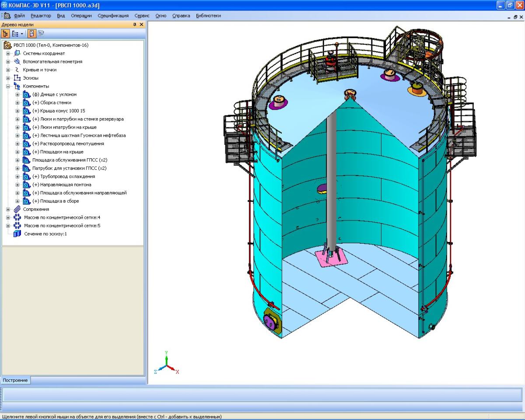Select the Сечение по эскизу:1 icon
This screenshot has height=420, width=525.
point(17,234)
